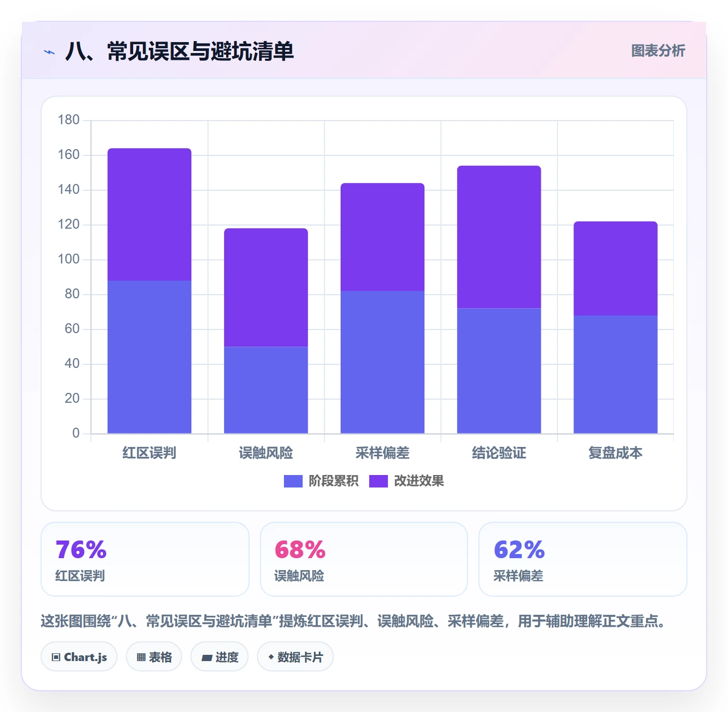Click the purple segment of 红区误判 bar

pos(149,215)
